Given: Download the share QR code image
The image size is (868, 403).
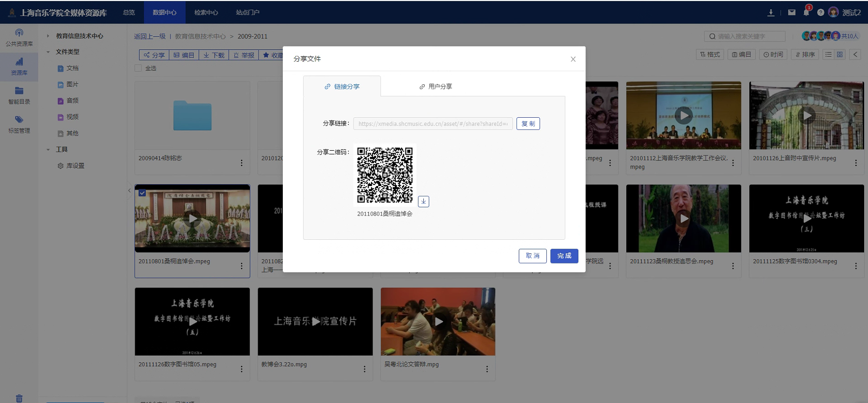Looking at the screenshot, I should [423, 201].
